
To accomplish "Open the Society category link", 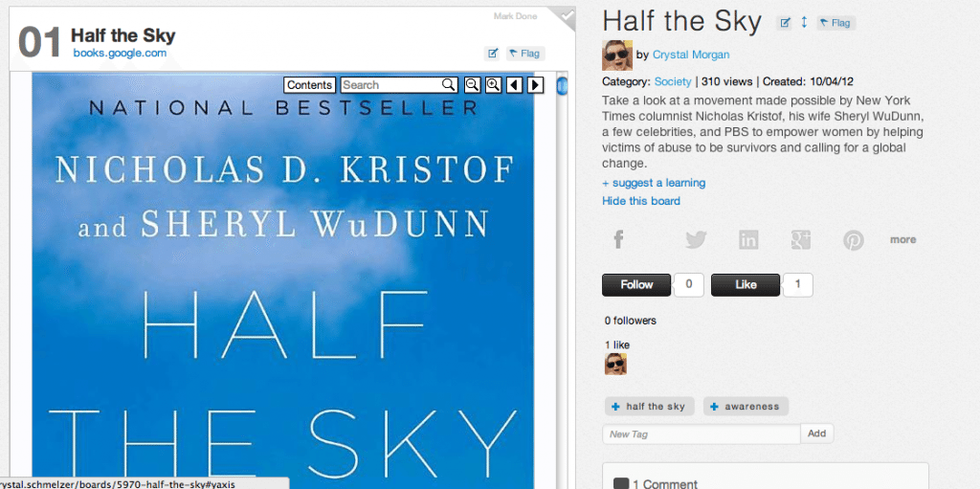I will [673, 81].
